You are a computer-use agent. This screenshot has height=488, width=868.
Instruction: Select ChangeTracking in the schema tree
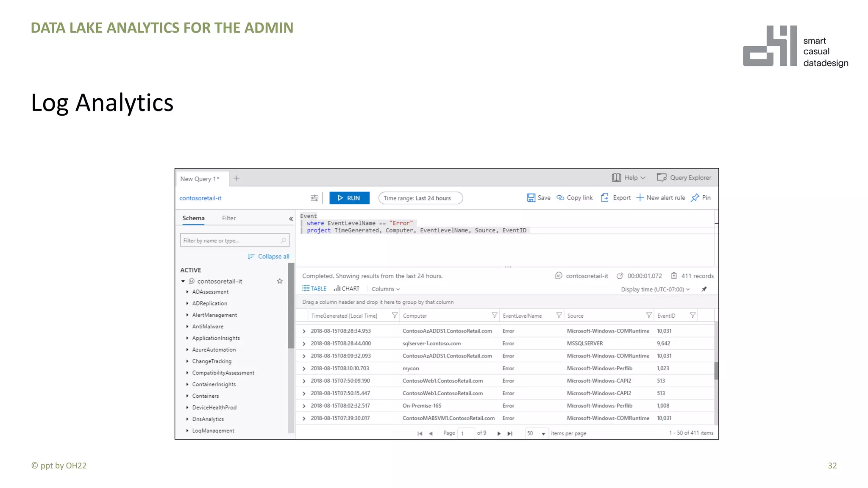point(211,361)
